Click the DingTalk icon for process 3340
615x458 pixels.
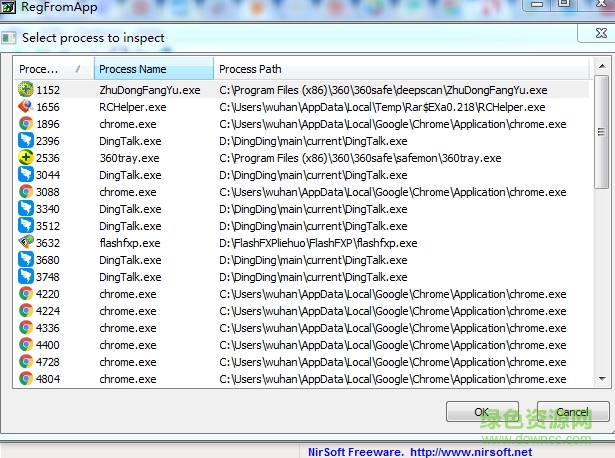click(x=25, y=209)
